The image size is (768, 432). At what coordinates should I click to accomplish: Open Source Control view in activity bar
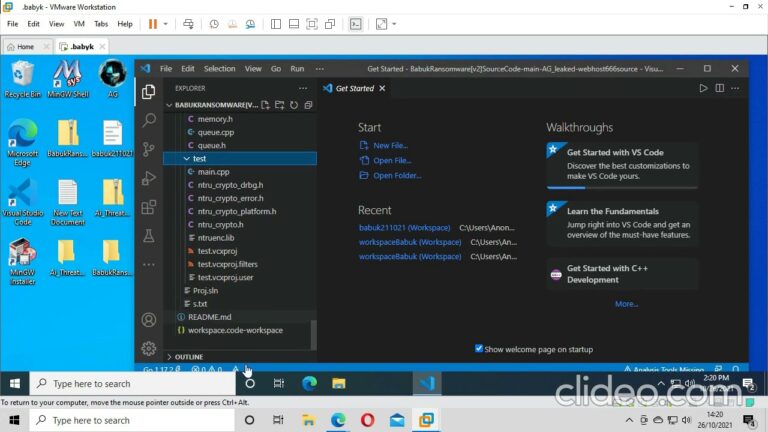point(149,149)
